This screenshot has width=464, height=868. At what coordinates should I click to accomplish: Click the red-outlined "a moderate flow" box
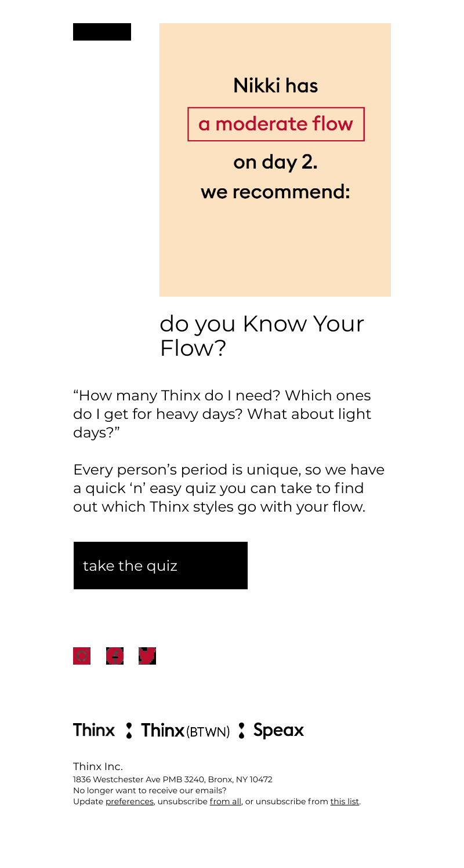click(x=275, y=124)
